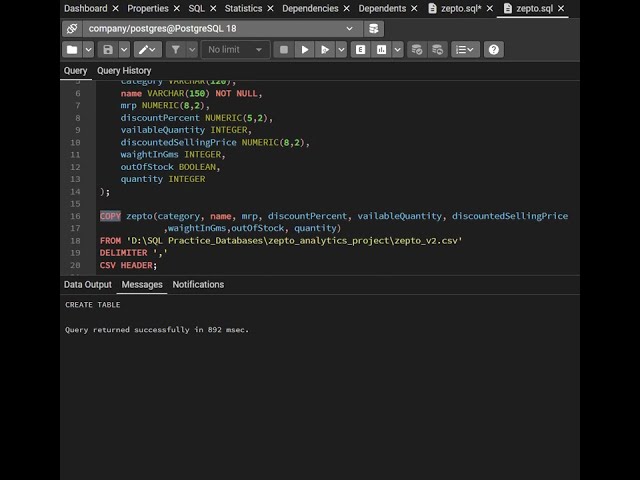Screen dimensions: 640x480
Task: Click 'quantity INTEGER' on line 13
Action: point(163,179)
